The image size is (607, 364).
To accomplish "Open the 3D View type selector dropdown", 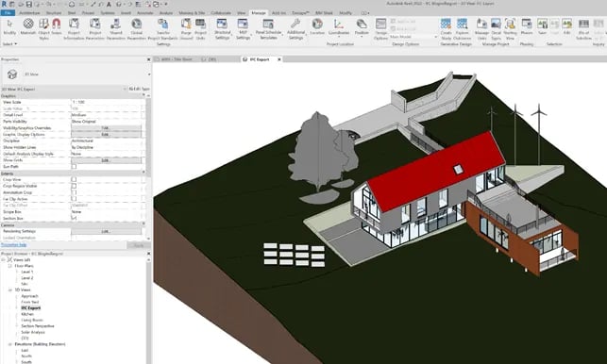I will [76, 74].
